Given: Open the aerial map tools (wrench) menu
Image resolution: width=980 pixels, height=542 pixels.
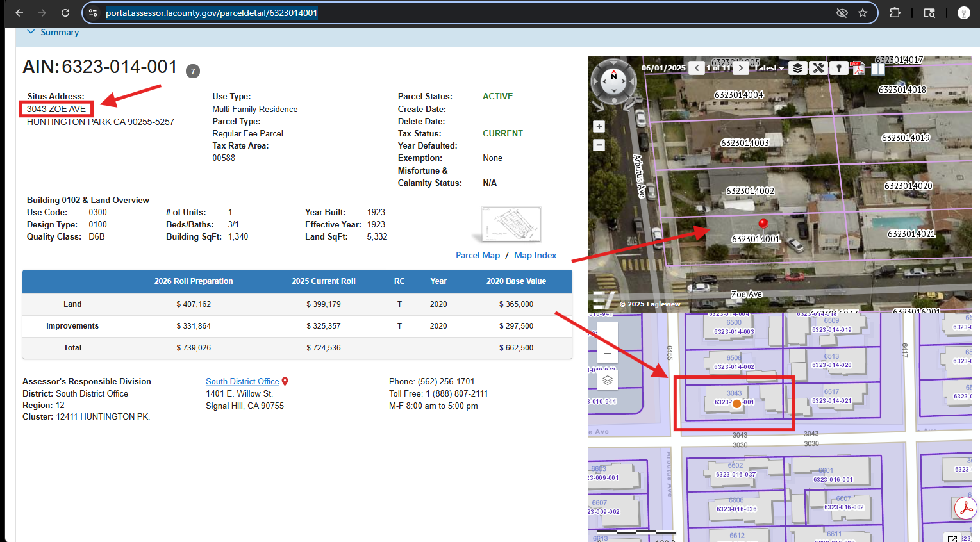Looking at the screenshot, I should pos(818,68).
